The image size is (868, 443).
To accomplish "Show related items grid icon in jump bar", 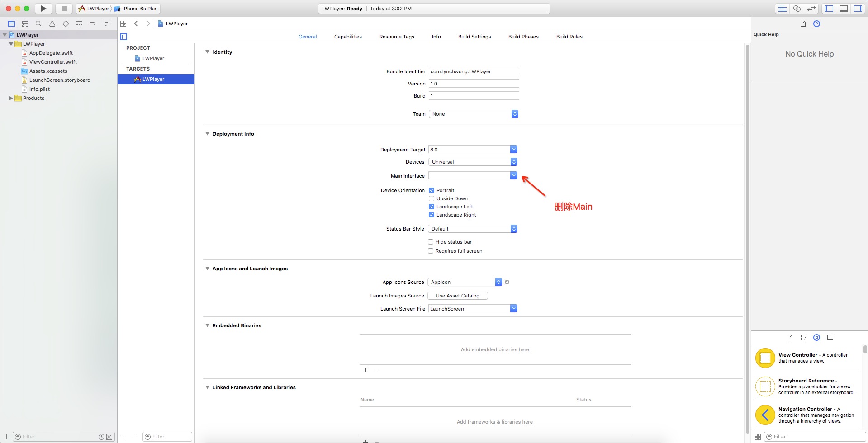I will coord(123,24).
